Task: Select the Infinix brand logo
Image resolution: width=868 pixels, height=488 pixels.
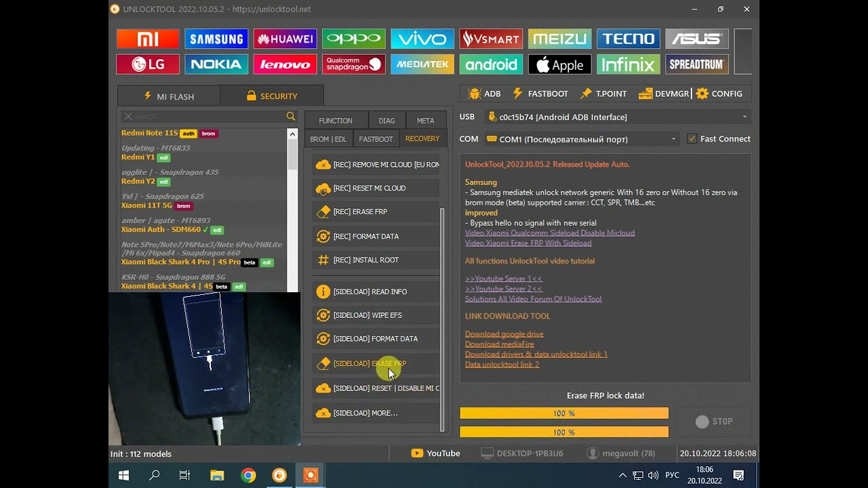Action: [628, 64]
